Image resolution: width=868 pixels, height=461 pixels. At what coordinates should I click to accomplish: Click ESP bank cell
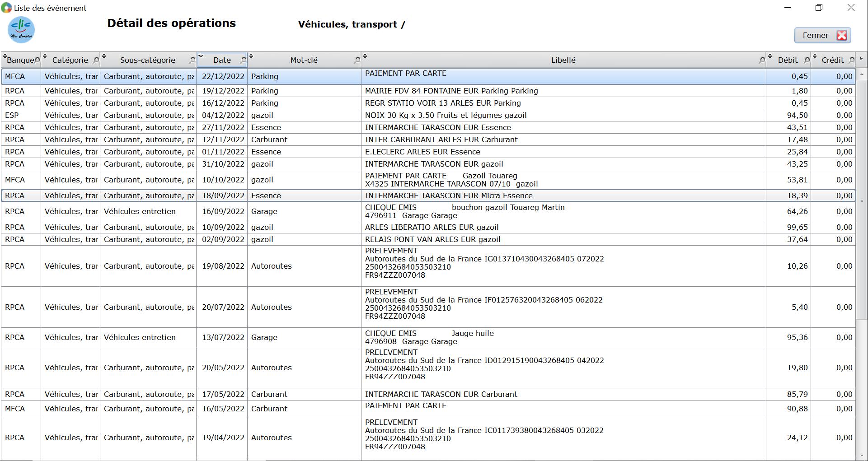pyautogui.click(x=21, y=115)
